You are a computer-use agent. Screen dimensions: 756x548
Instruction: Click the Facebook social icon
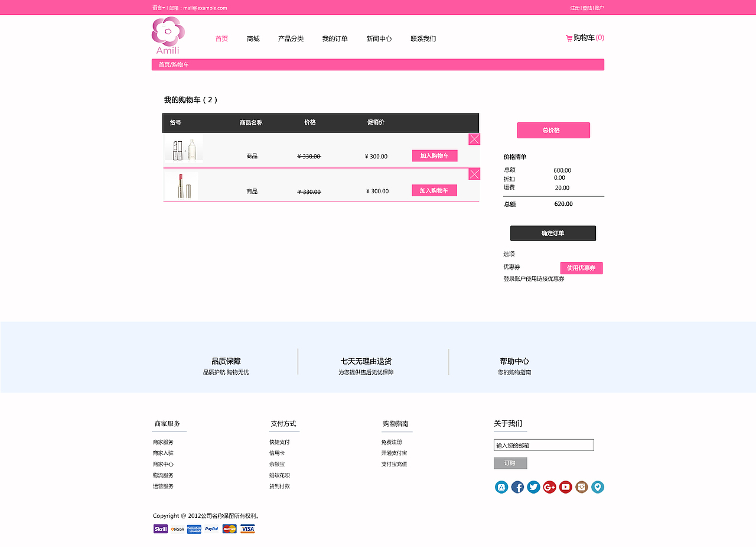click(517, 487)
